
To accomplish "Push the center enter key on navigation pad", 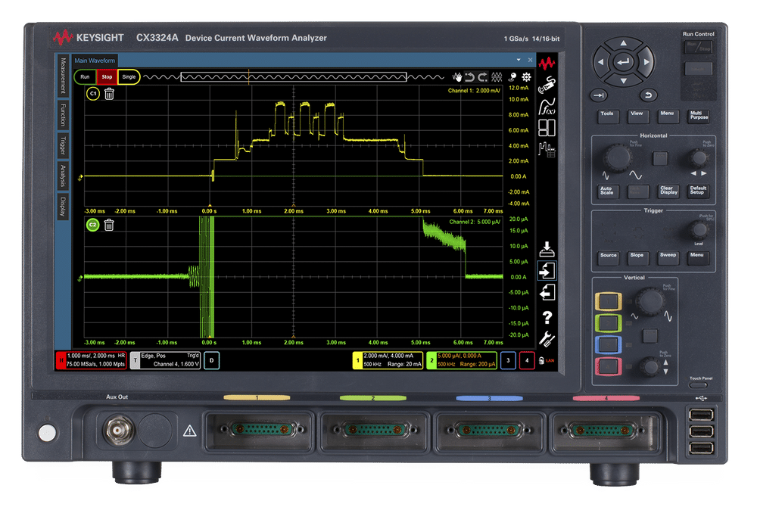I will coord(623,62).
